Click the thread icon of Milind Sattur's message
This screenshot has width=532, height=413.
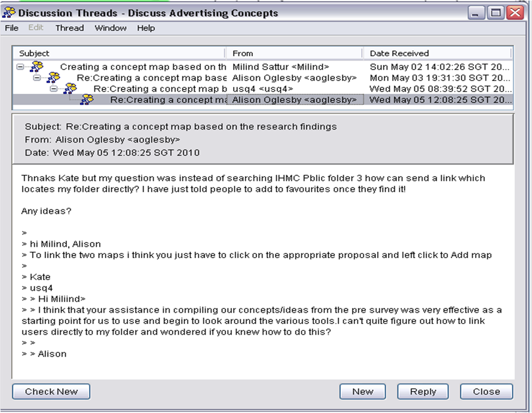tap(36, 67)
